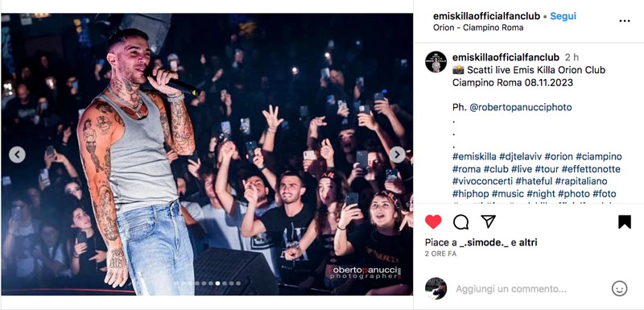The height and width of the screenshot is (310, 644).
Task: Open the @robertopanucciphoto profile link
Action: coord(520,108)
